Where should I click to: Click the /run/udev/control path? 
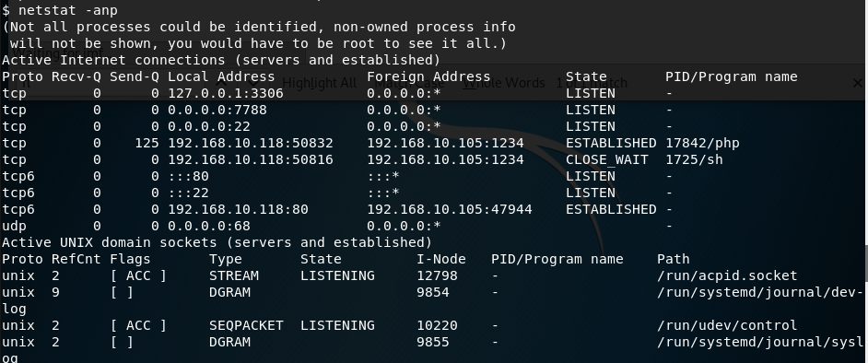click(x=727, y=325)
